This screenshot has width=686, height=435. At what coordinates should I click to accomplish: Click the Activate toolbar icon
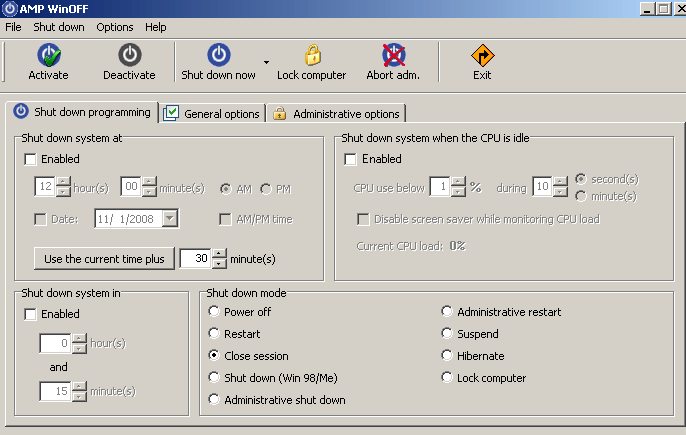click(x=49, y=55)
